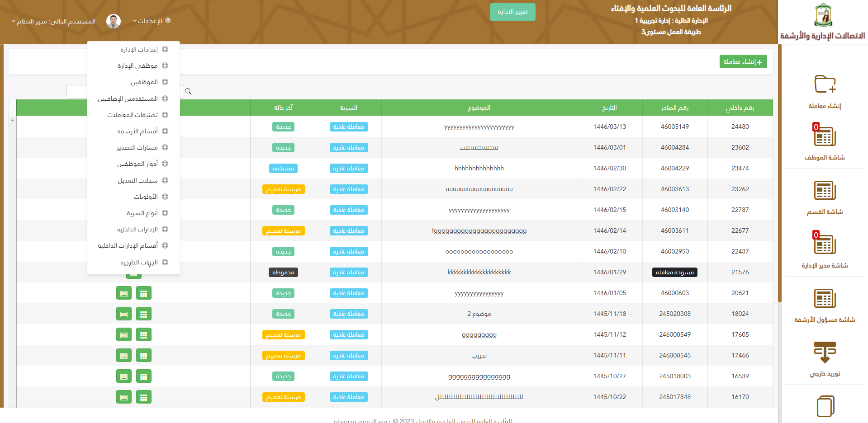Click barcode icon in row 20621
Screen dimensions: 868x423
(123, 293)
